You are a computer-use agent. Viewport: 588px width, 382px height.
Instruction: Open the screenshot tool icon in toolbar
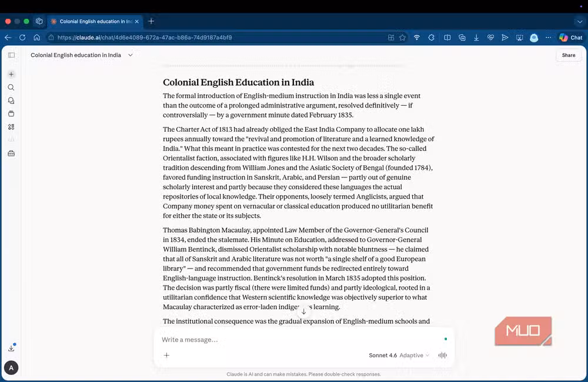pyautogui.click(x=519, y=38)
